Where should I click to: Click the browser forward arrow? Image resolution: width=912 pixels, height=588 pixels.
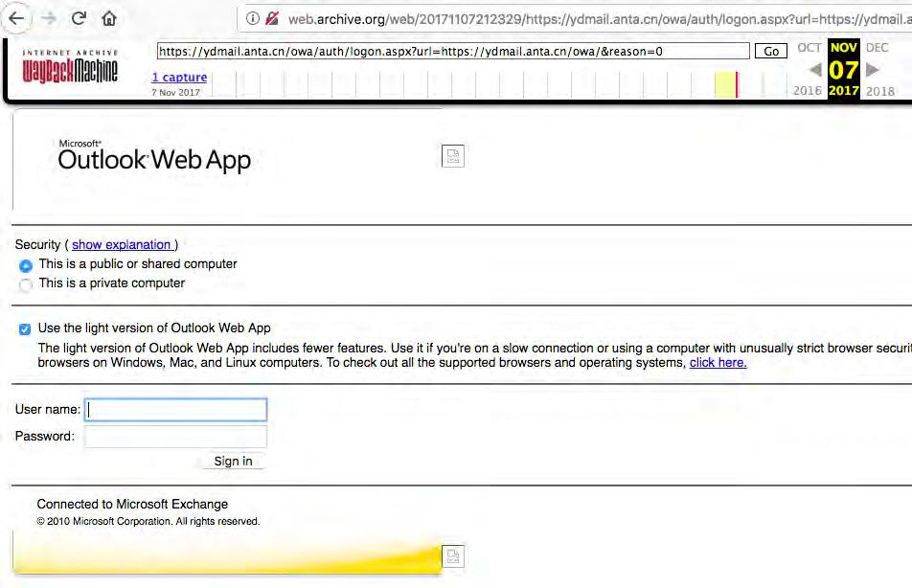click(x=49, y=18)
